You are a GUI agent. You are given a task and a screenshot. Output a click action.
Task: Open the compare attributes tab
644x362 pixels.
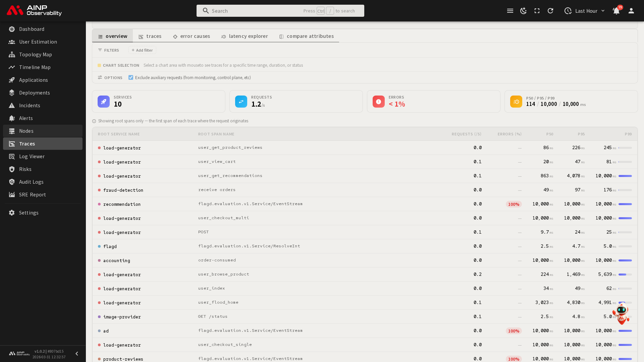click(x=306, y=36)
